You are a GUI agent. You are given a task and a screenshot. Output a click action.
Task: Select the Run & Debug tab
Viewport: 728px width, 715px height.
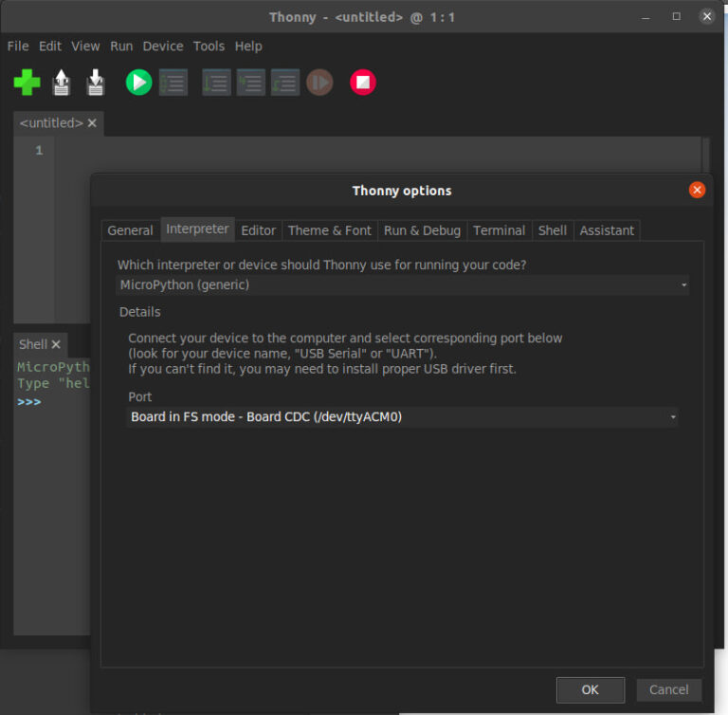click(x=422, y=230)
